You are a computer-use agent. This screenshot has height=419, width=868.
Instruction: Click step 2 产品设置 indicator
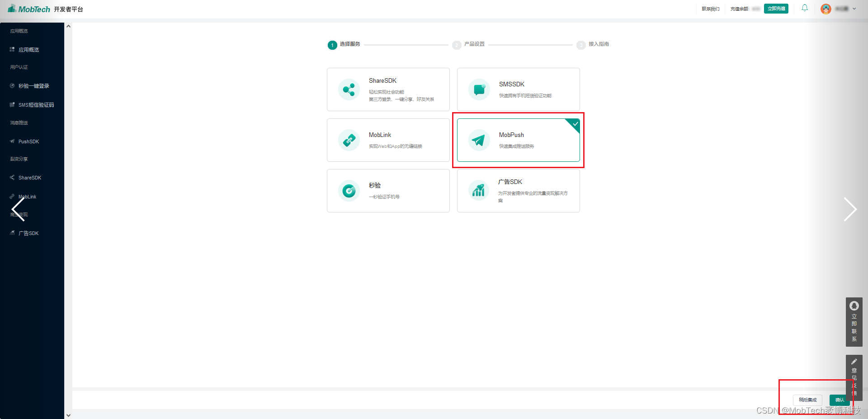point(468,44)
